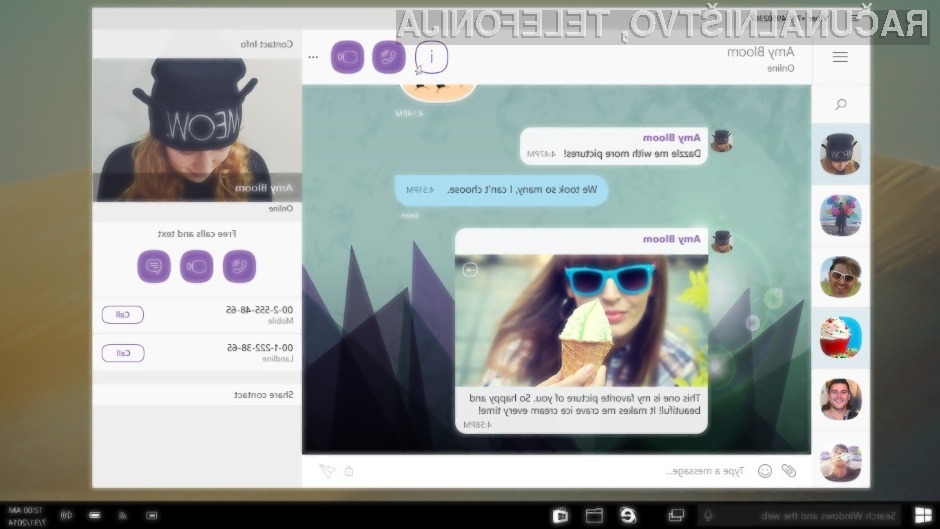Select the conversation with cupcake avatar
Image resolution: width=940 pixels, height=529 pixels.
pos(840,338)
